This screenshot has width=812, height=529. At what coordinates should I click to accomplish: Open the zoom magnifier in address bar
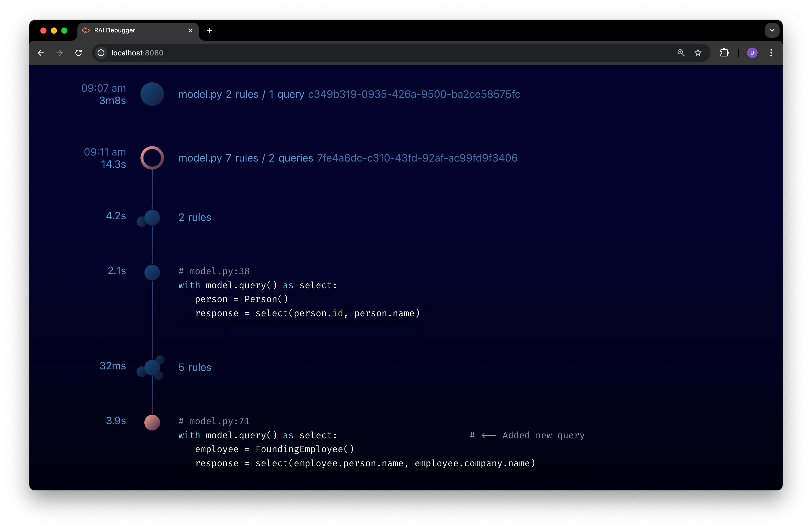tap(681, 53)
